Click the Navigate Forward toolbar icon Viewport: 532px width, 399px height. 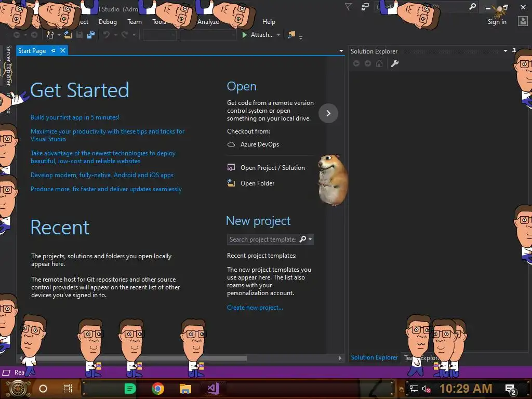(34, 35)
